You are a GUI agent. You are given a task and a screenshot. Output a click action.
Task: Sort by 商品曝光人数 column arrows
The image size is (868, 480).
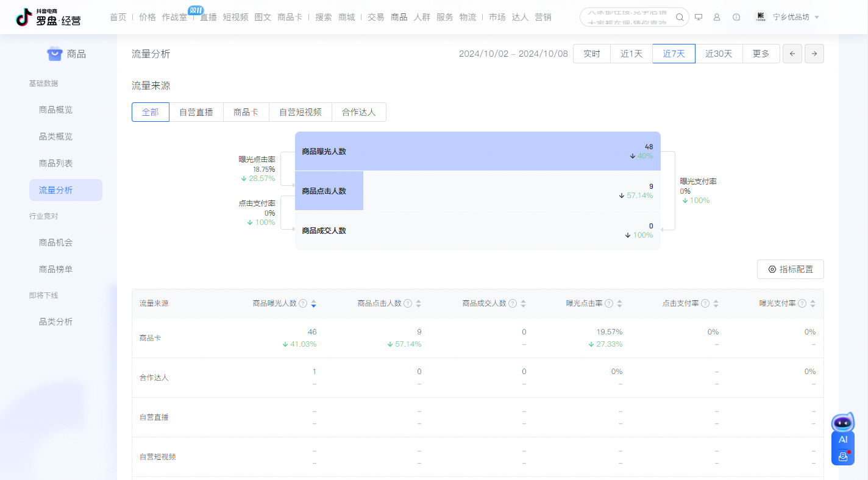(x=313, y=303)
